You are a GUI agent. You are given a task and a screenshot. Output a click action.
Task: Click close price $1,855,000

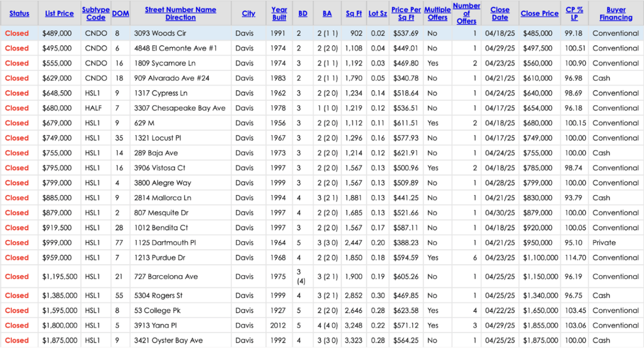pos(540,325)
